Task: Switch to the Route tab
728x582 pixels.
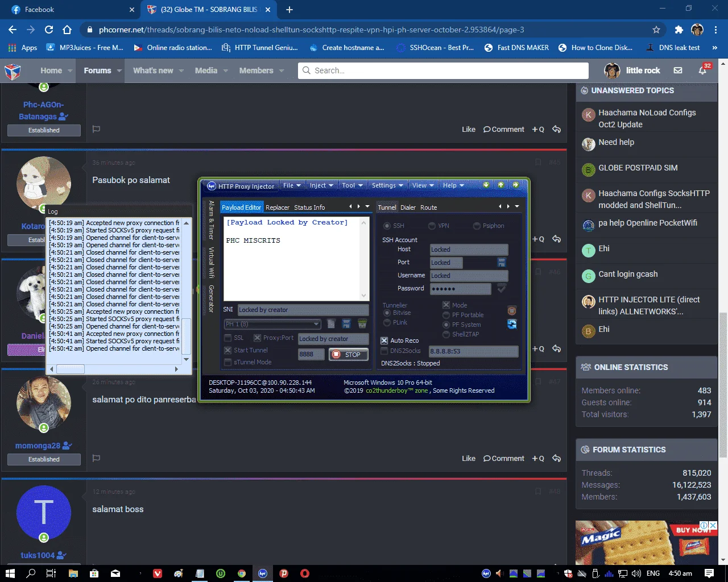Action: (x=429, y=207)
